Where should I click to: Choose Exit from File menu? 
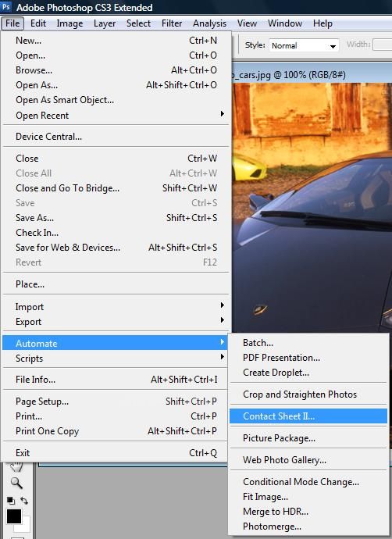coord(115,453)
